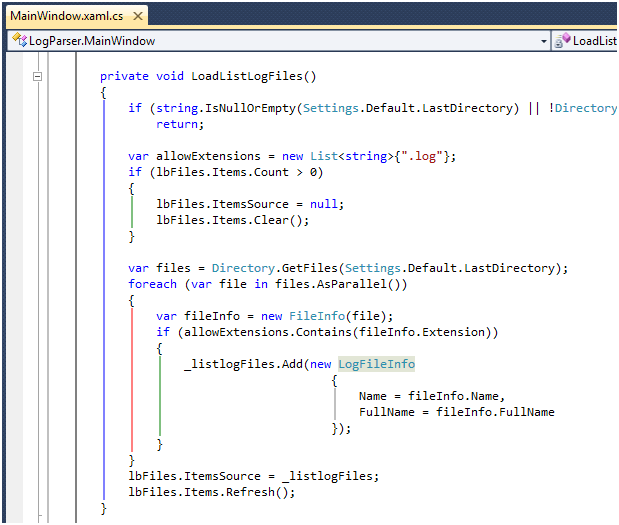Screen dimensions: 619x525
Task: Open the LoadList member dropdown
Action: [585, 41]
